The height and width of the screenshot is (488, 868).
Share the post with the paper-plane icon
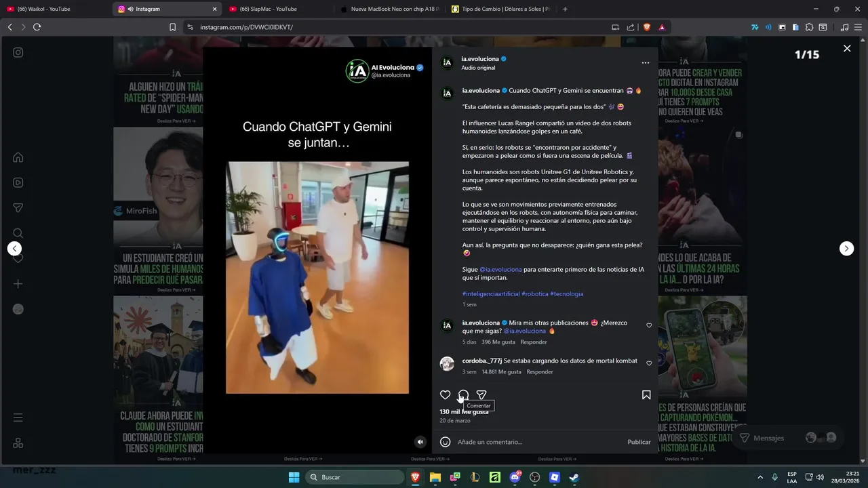[x=481, y=395]
